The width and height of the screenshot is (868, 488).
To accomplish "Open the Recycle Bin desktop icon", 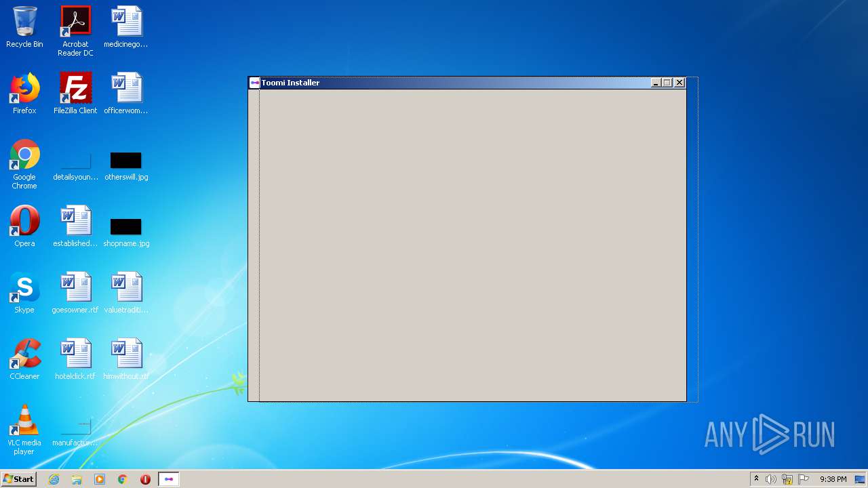I will click(24, 28).
